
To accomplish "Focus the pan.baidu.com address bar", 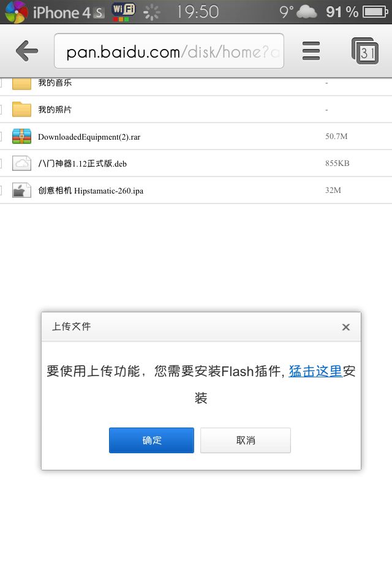I will click(169, 51).
